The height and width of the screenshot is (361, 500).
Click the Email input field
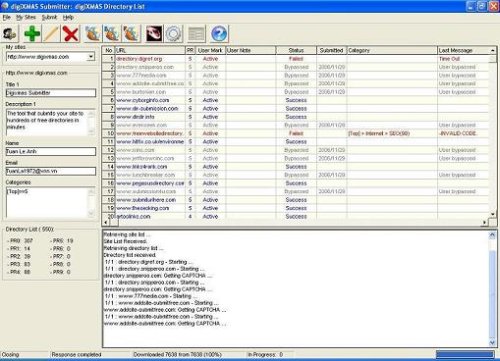(x=51, y=171)
